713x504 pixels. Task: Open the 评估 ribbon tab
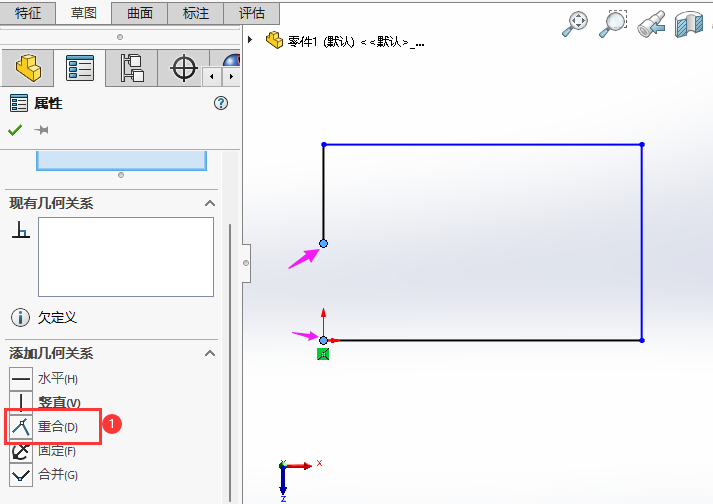tap(251, 13)
